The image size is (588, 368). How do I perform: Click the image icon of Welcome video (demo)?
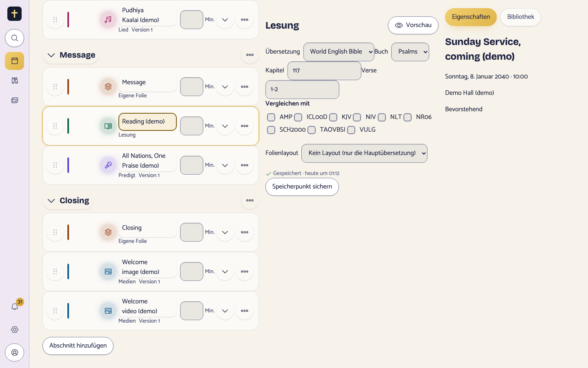(x=108, y=311)
